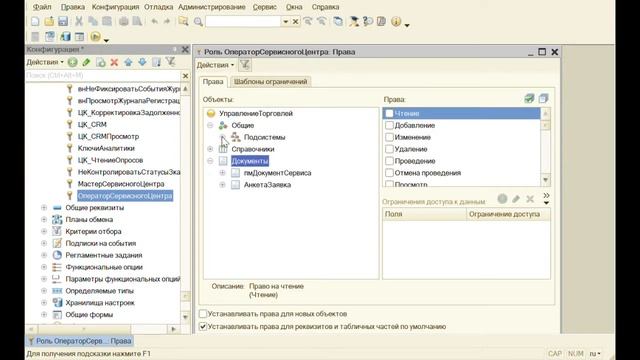The image size is (640, 360).
Task: Select МастерСервисногоЦентра role in tree
Action: [121, 184]
